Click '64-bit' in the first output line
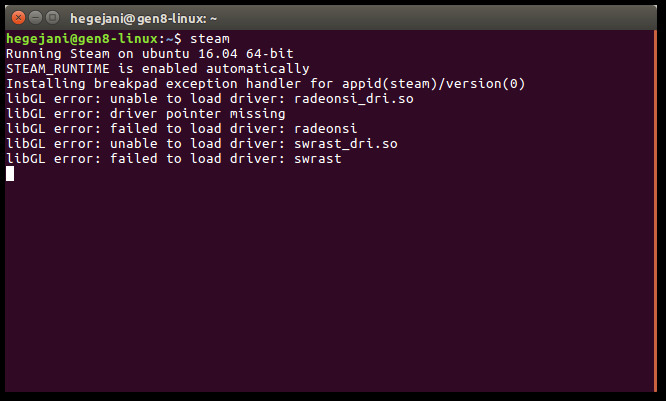This screenshot has height=401, width=666. [x=270, y=54]
